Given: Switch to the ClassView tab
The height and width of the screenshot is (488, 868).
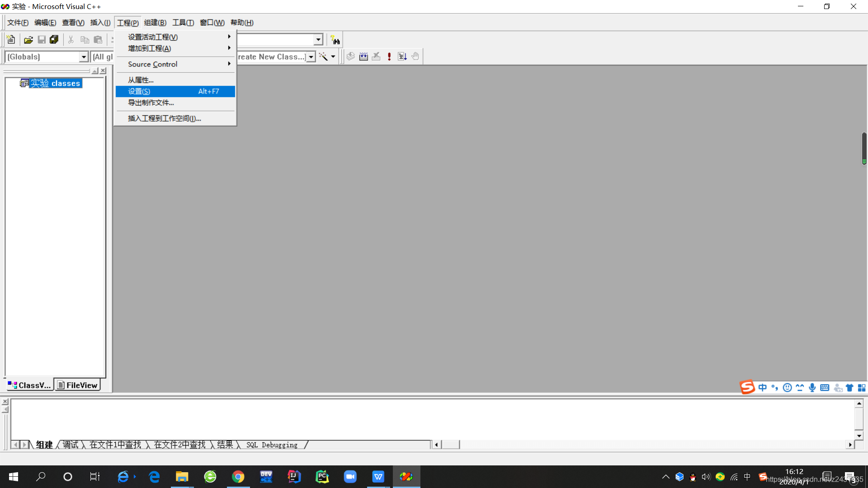Looking at the screenshot, I should pyautogui.click(x=29, y=385).
